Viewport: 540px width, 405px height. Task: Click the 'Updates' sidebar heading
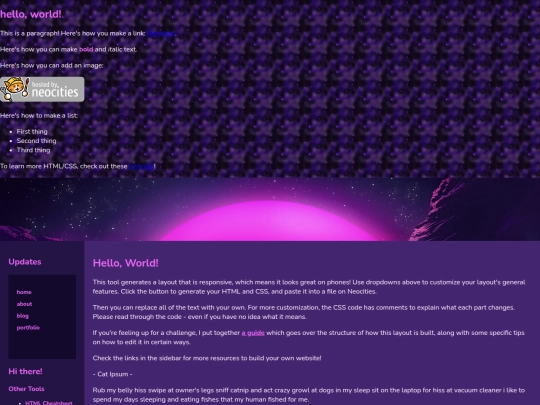(x=25, y=262)
